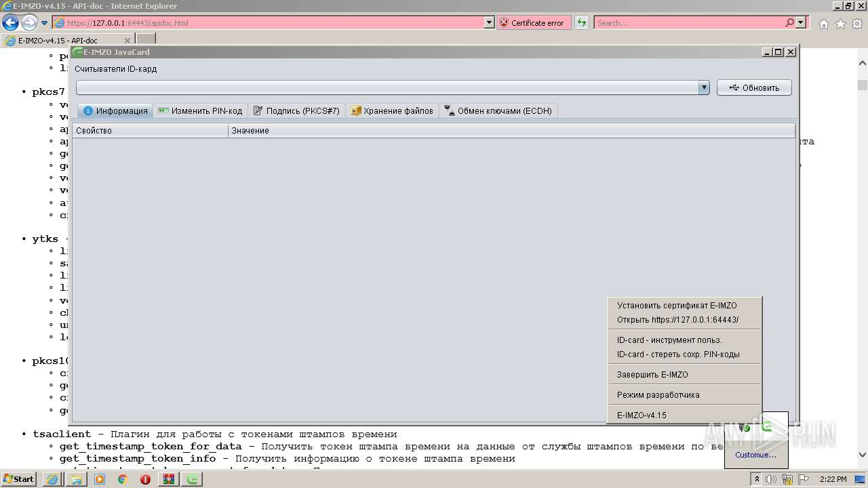Viewport: 868px width, 488px height.
Task: Click the WinRAR taskbar icon
Action: click(169, 479)
